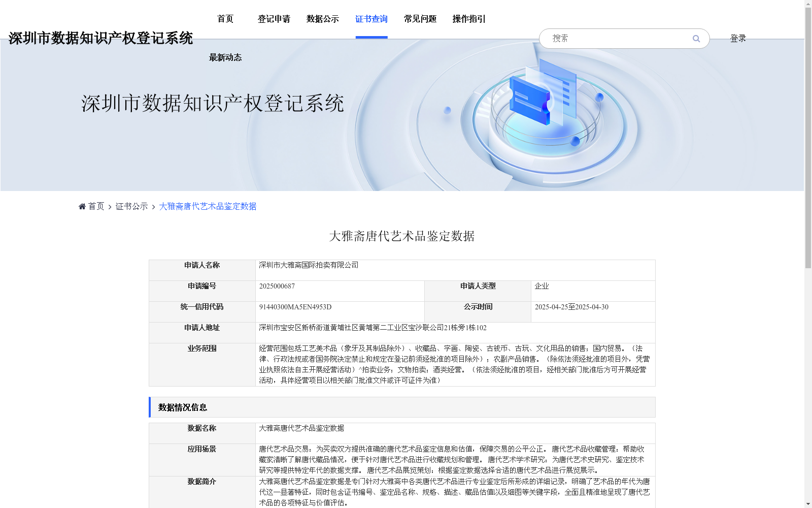The image size is (812, 508).
Task: Open the 登记申请 page
Action: point(274,19)
